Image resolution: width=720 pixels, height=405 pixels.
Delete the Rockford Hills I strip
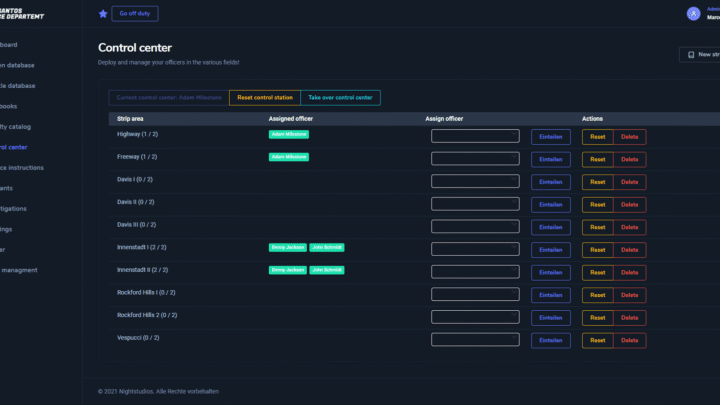tap(630, 295)
